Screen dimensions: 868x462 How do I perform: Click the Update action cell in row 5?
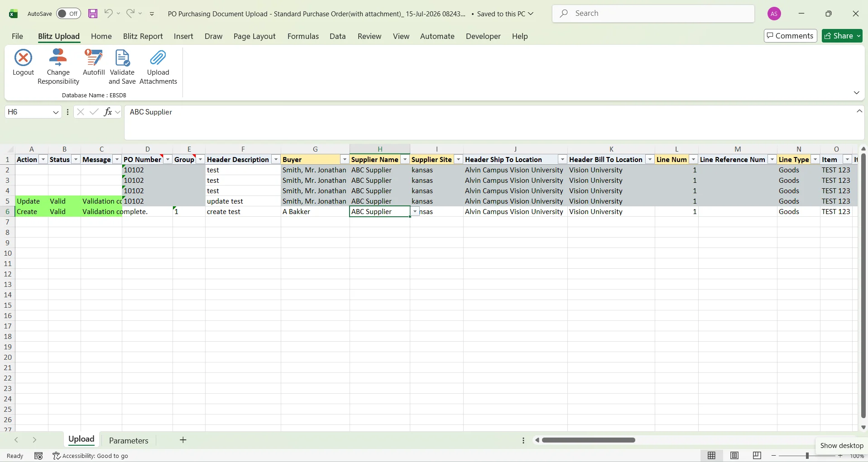pos(32,201)
